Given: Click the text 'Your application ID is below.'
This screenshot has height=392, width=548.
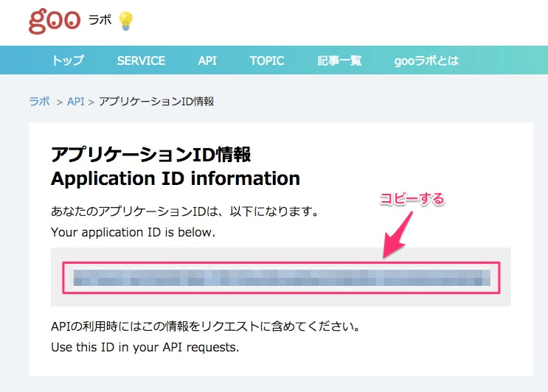Looking at the screenshot, I should pyautogui.click(x=133, y=232).
